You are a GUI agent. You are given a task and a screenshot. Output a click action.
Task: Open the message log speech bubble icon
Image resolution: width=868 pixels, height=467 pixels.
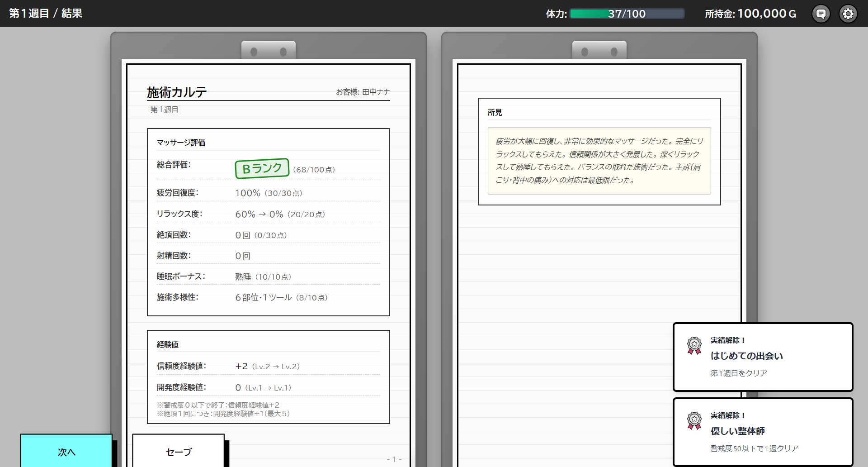click(821, 14)
